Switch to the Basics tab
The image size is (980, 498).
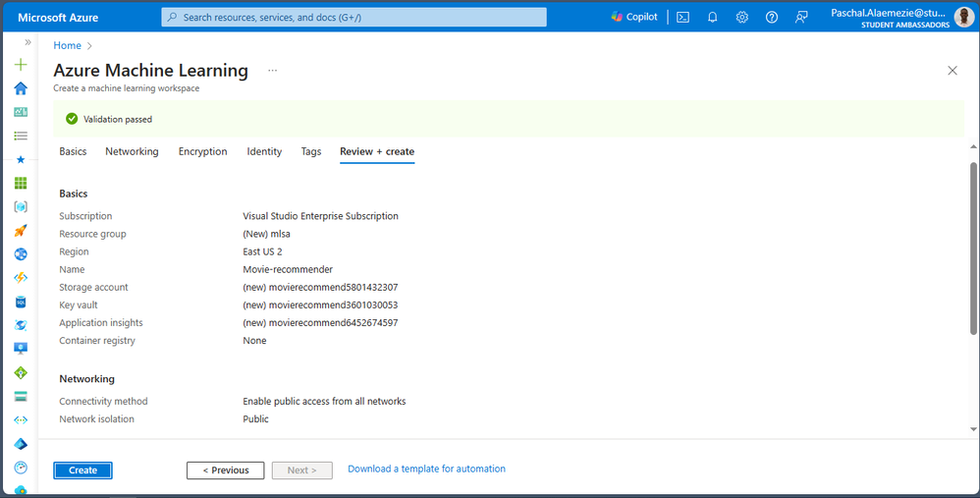coord(73,151)
